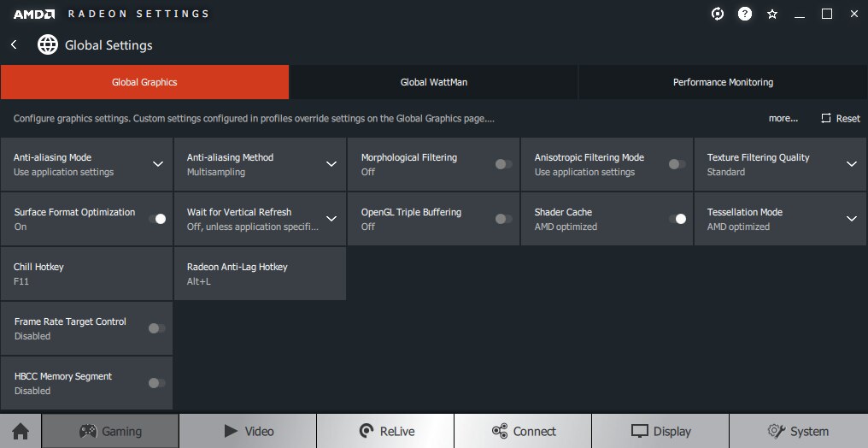
Task: Open the Chill Hotkey tile
Action: coord(86,274)
